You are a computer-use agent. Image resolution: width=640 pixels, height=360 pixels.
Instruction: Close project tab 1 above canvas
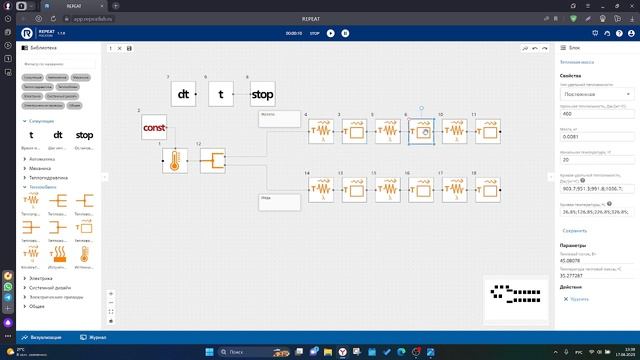point(120,48)
